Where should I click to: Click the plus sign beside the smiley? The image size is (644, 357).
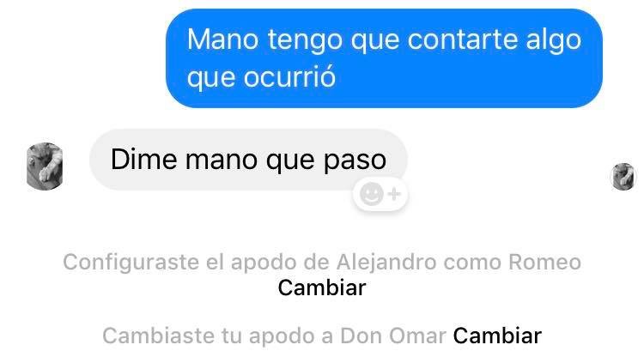click(394, 194)
